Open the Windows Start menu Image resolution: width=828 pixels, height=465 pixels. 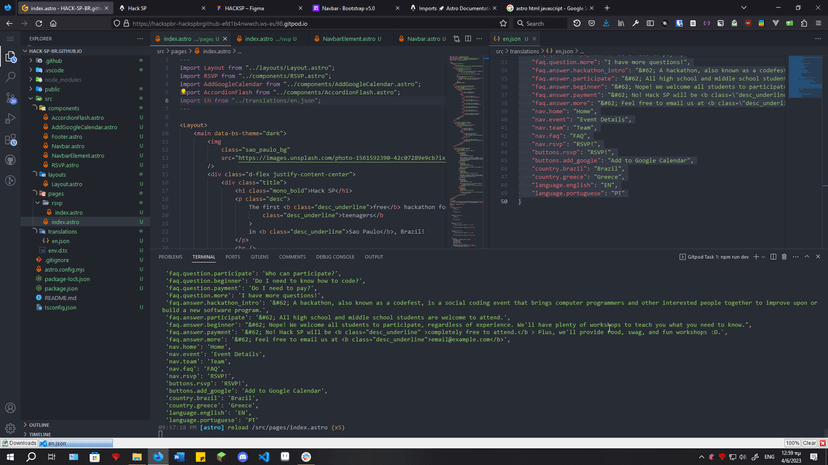[x=9, y=456]
